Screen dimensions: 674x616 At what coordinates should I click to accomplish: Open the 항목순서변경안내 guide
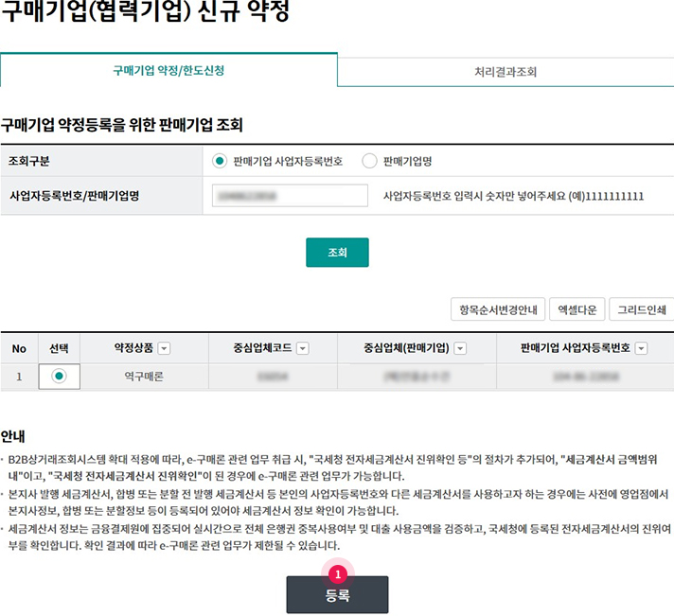coord(497,309)
